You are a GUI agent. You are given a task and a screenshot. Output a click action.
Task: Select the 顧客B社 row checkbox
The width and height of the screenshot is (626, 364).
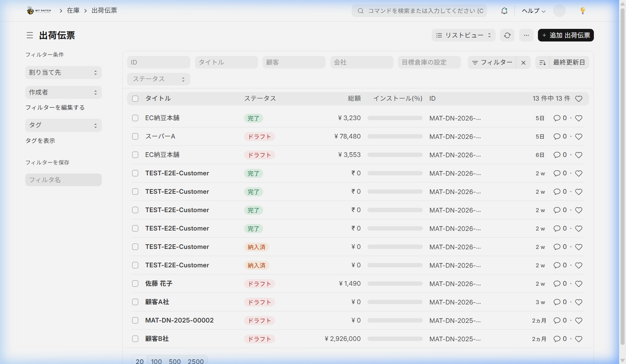[135, 339]
